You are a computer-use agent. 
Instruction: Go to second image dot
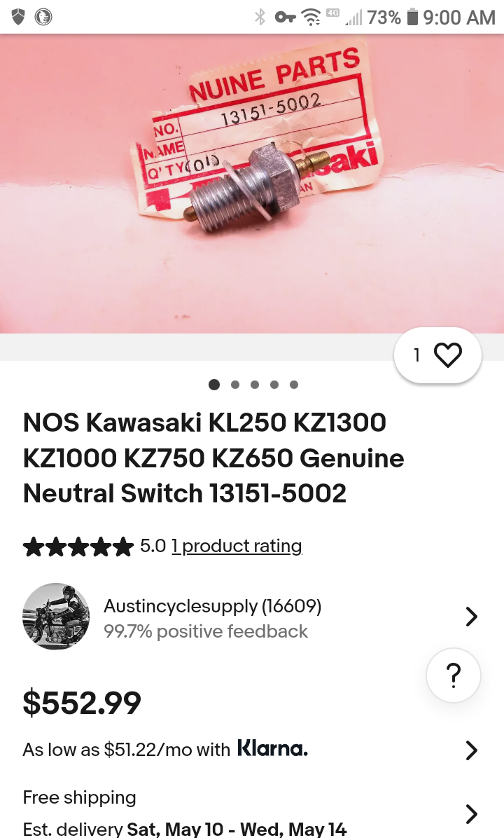point(235,384)
